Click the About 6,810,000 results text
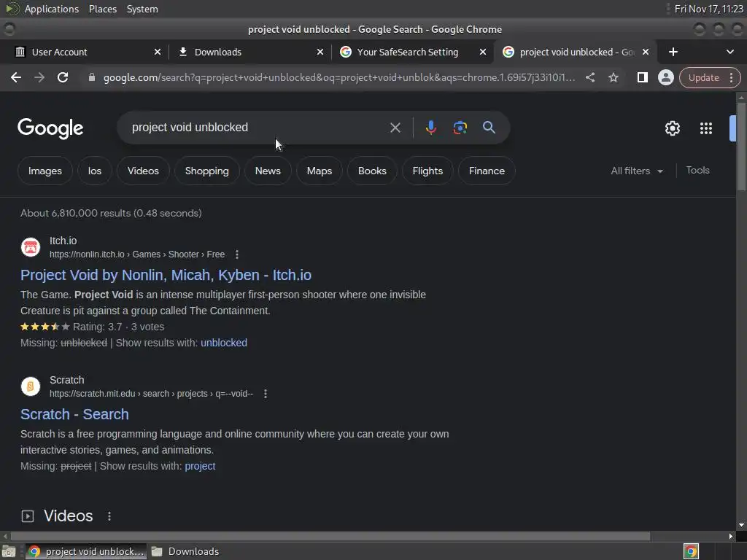Image resolution: width=747 pixels, height=560 pixels. coord(111,214)
